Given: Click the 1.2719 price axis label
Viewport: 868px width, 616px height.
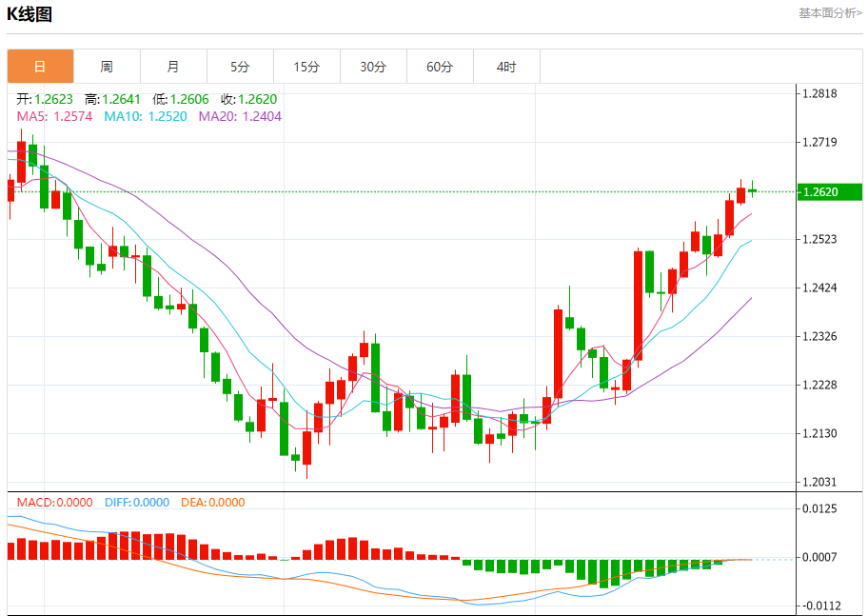Looking at the screenshot, I should coord(819,142).
